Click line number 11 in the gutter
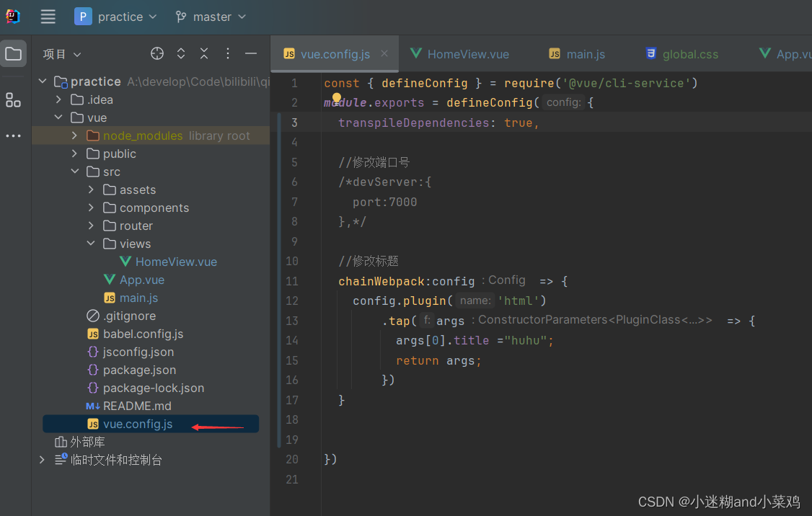Viewport: 812px width, 516px height. pos(292,281)
